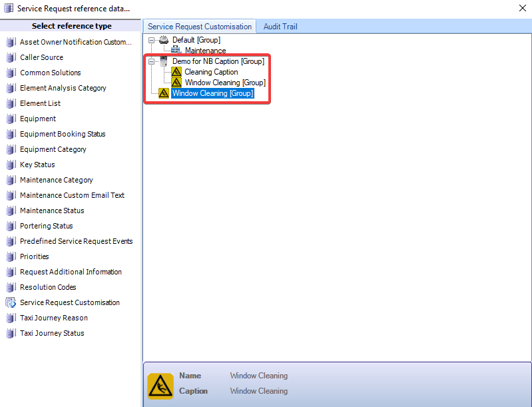Viewport: 532px width, 407px height.
Task: Choose Predefined Service Request Events
Action: [x=76, y=242]
